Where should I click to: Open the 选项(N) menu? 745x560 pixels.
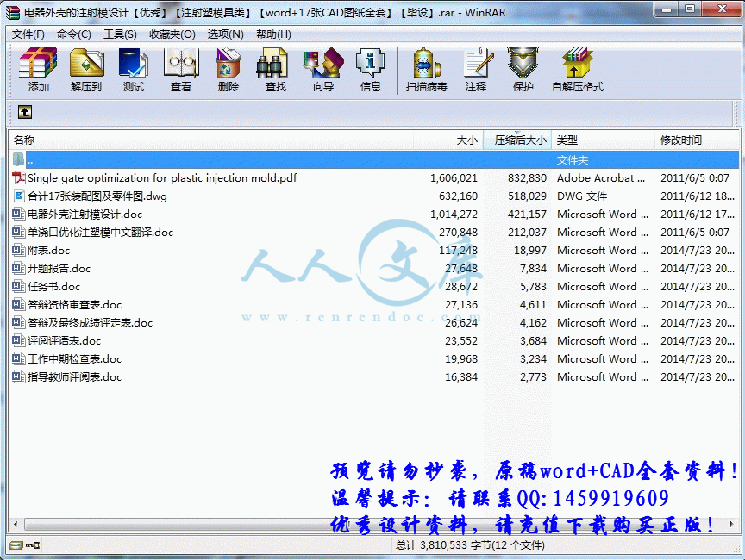click(x=225, y=34)
